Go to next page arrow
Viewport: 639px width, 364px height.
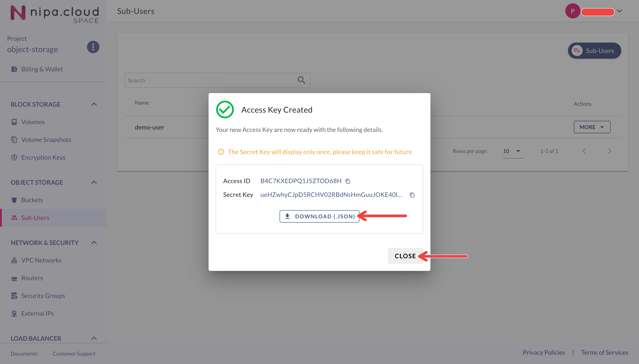click(609, 151)
